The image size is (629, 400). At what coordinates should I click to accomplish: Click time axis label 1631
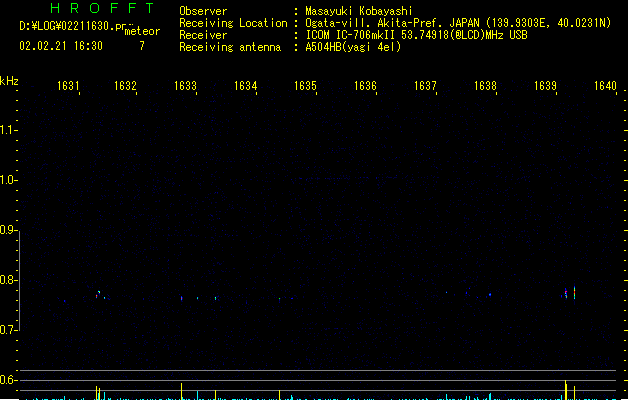(x=68, y=86)
